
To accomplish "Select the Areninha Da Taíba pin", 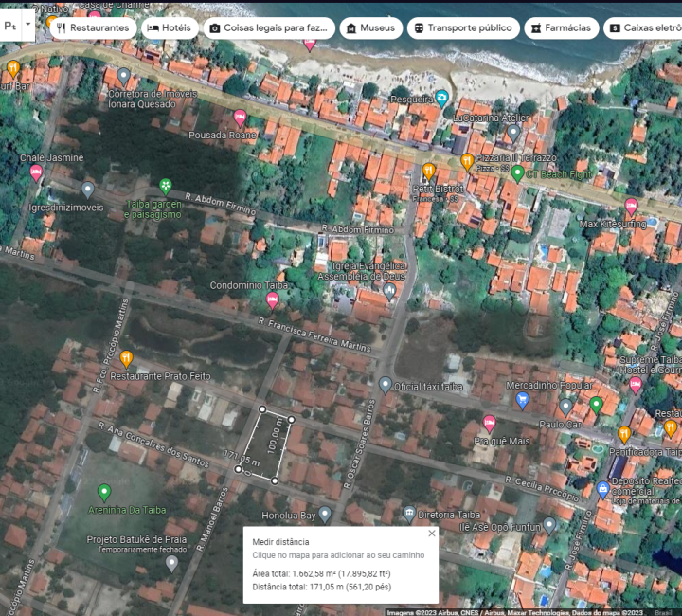I will click(104, 493).
